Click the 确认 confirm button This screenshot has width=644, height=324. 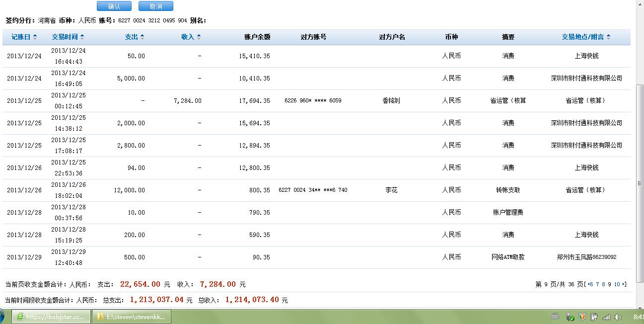point(114,6)
